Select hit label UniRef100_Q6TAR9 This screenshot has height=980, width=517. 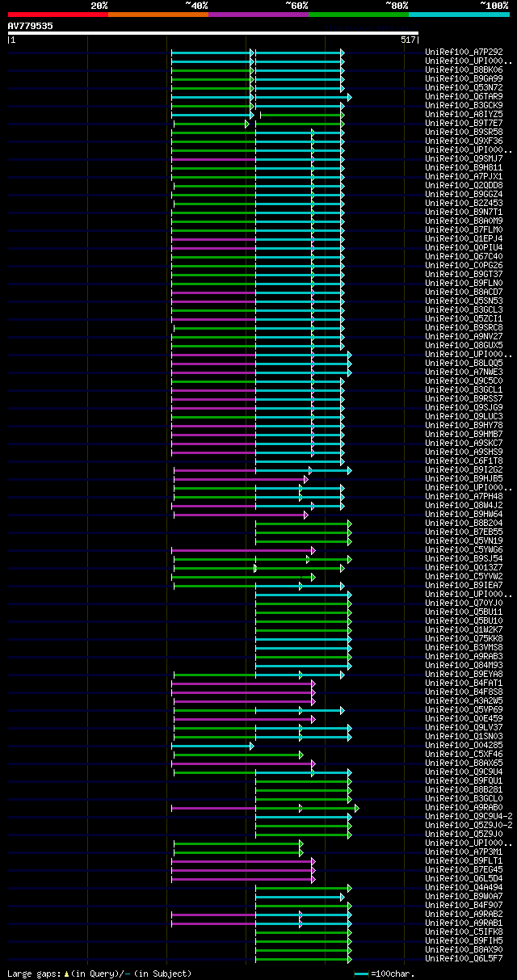(465, 96)
